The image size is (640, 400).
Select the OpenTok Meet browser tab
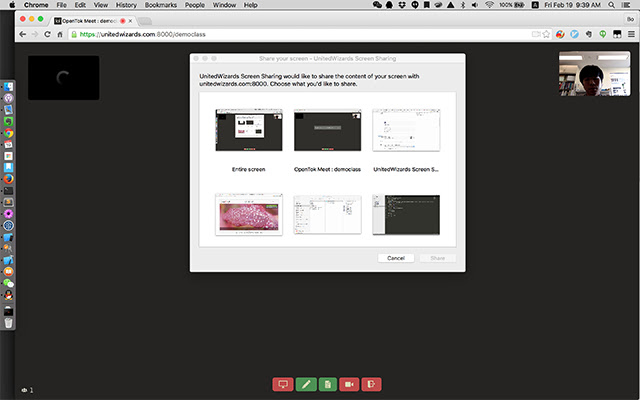pos(92,21)
